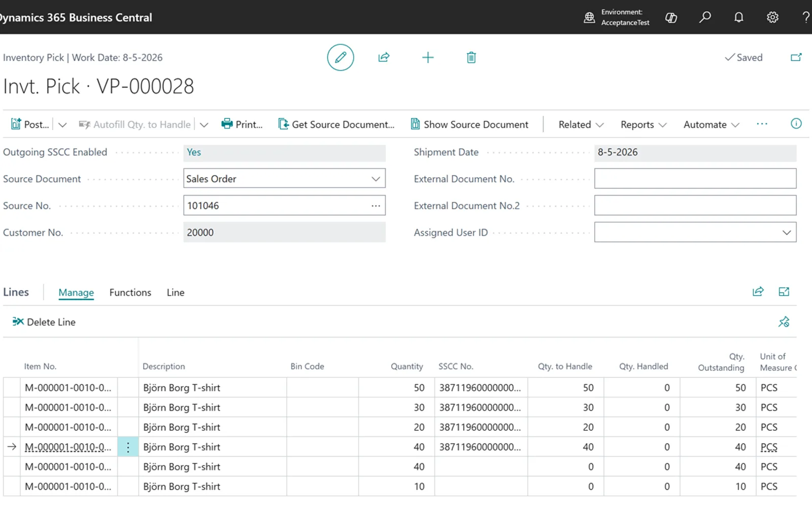
Task: Click Get Source Document...
Action: click(336, 124)
